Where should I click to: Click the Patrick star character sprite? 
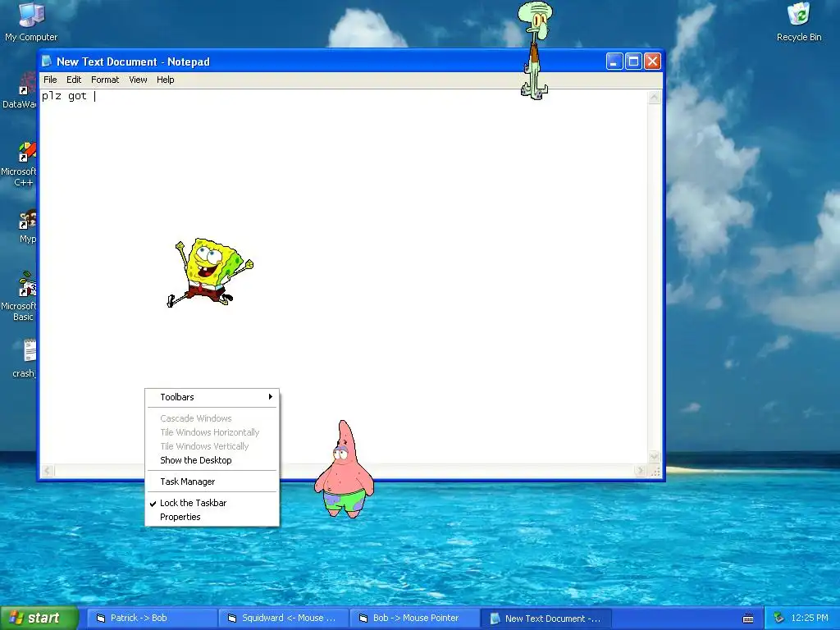(x=344, y=470)
